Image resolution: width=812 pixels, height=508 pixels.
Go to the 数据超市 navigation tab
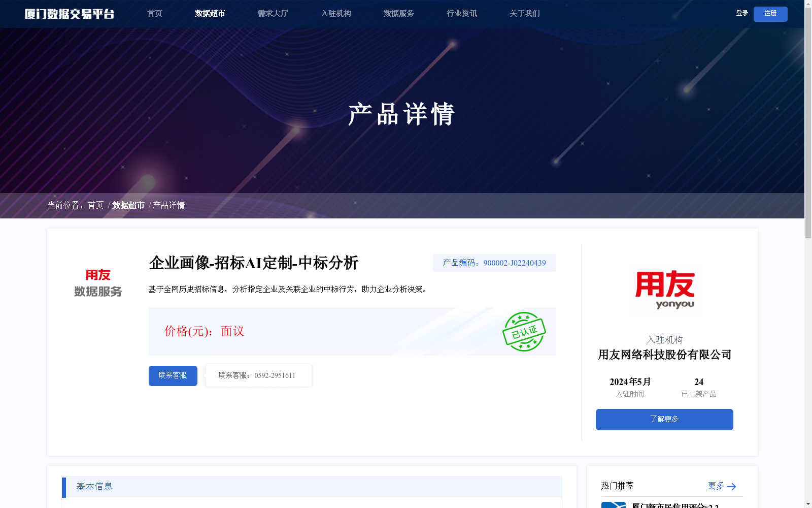[210, 14]
